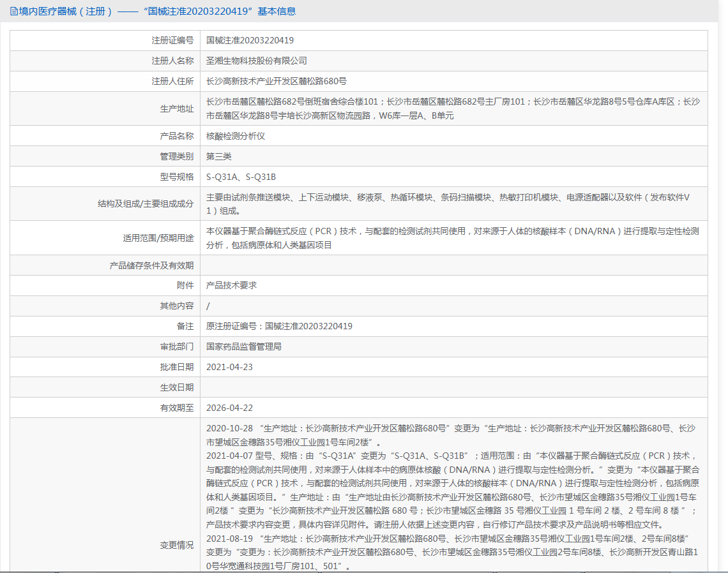
Task: Click expiry date 2026-04-22
Action: (229, 408)
